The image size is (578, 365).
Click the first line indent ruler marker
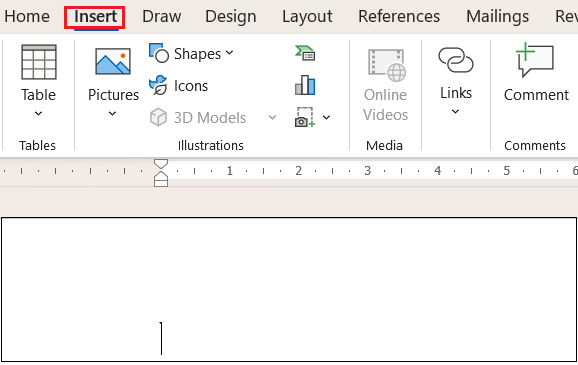pyautogui.click(x=161, y=164)
